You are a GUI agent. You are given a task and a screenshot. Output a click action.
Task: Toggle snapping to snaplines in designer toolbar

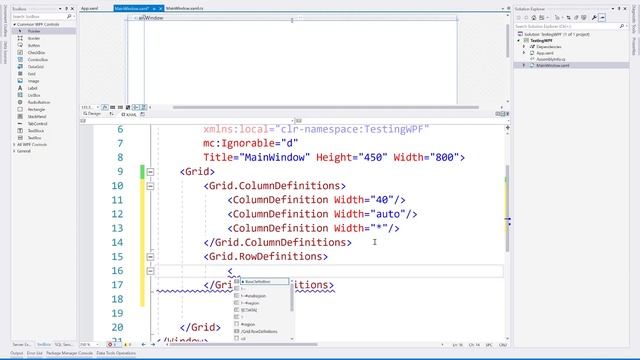[x=136, y=107]
